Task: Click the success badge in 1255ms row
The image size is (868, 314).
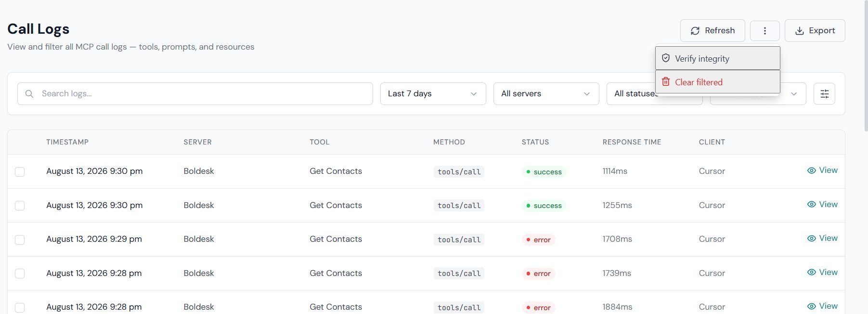Action: click(x=544, y=206)
